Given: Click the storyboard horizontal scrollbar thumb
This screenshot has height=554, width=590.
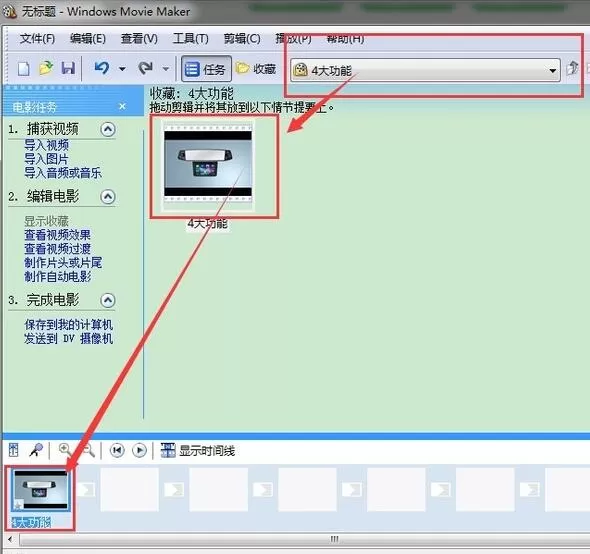Looking at the screenshot, I should (334, 539).
